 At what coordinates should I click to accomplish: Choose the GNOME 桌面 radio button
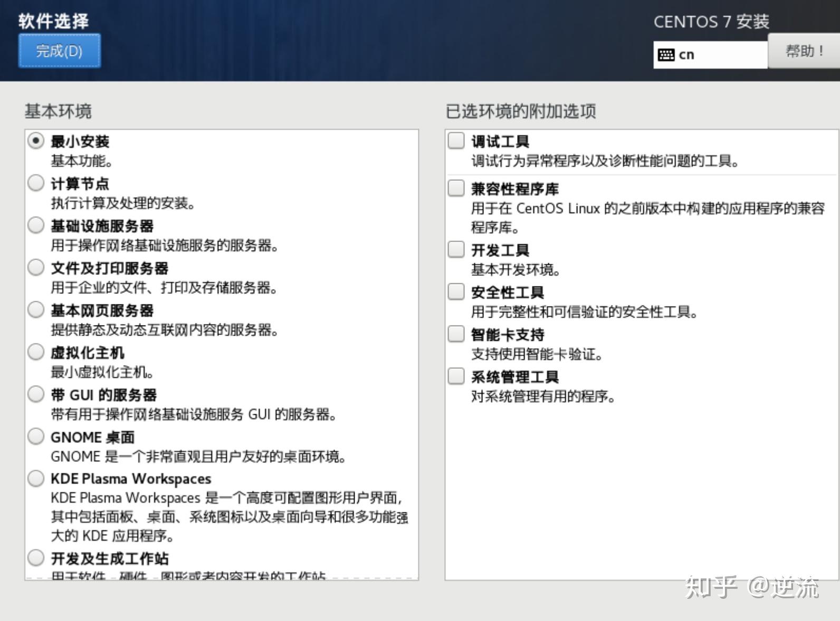click(x=36, y=436)
